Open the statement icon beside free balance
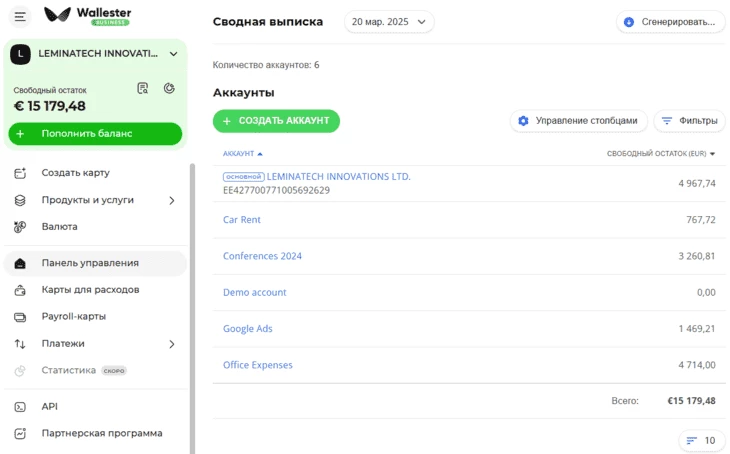Viewport: 730px width, 454px height. (142, 88)
